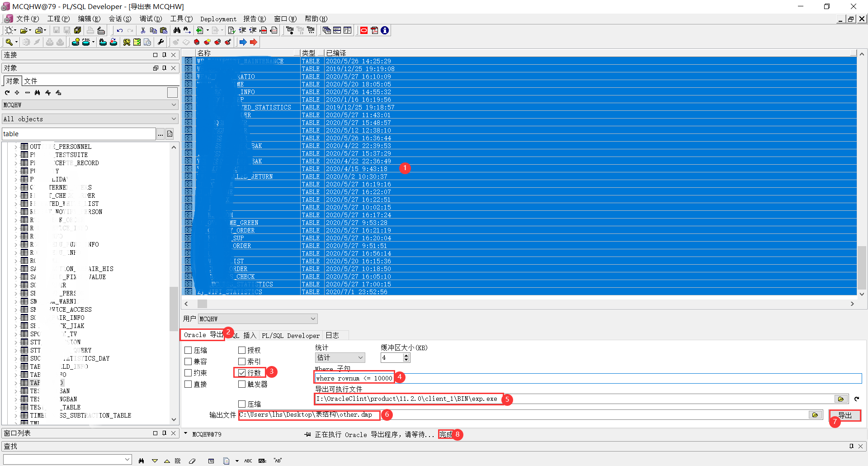868x466 pixels.
Task: Click the table list vertical scrollbar thumb
Action: tap(862, 267)
